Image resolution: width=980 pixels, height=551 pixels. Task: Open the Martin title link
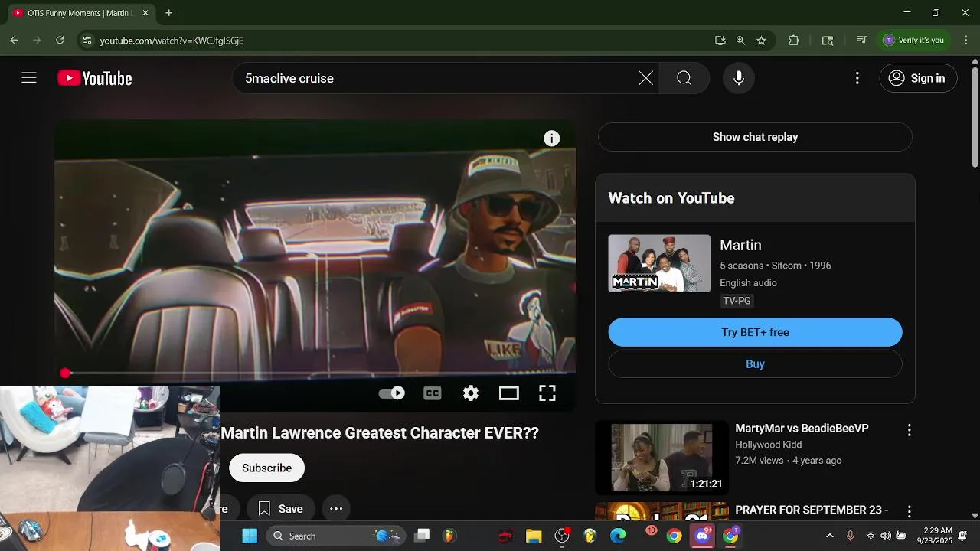pos(740,246)
